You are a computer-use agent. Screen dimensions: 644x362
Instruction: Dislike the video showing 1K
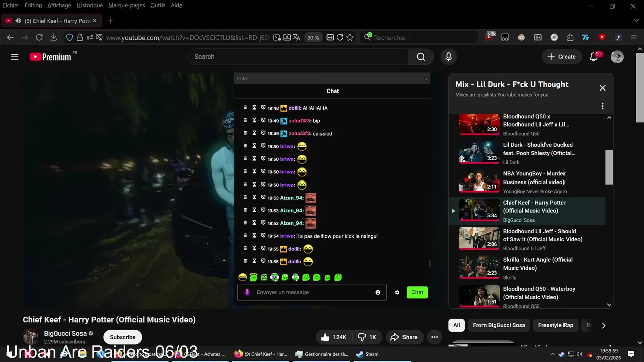[x=367, y=337]
